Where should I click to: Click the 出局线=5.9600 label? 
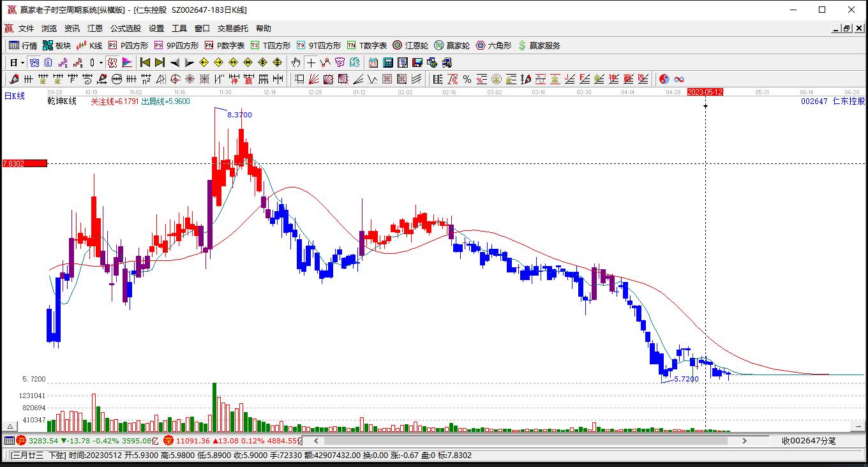click(x=165, y=101)
